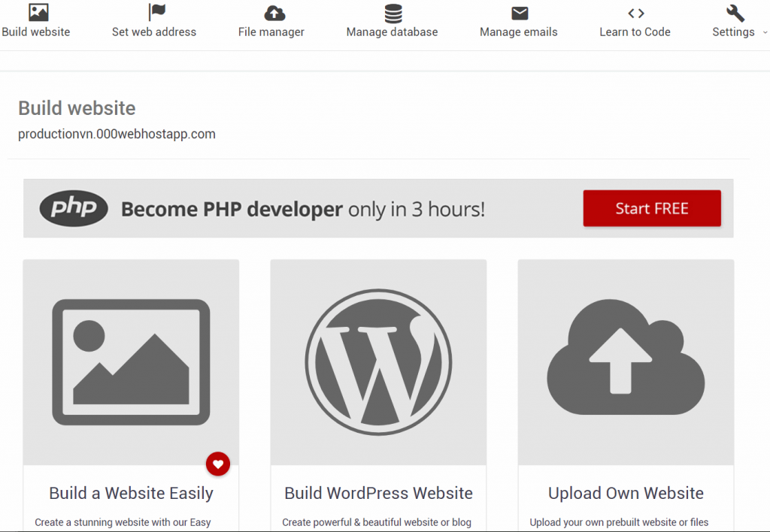Expand the Settings dropdown arrow
770x532 pixels.
pyautogui.click(x=765, y=32)
